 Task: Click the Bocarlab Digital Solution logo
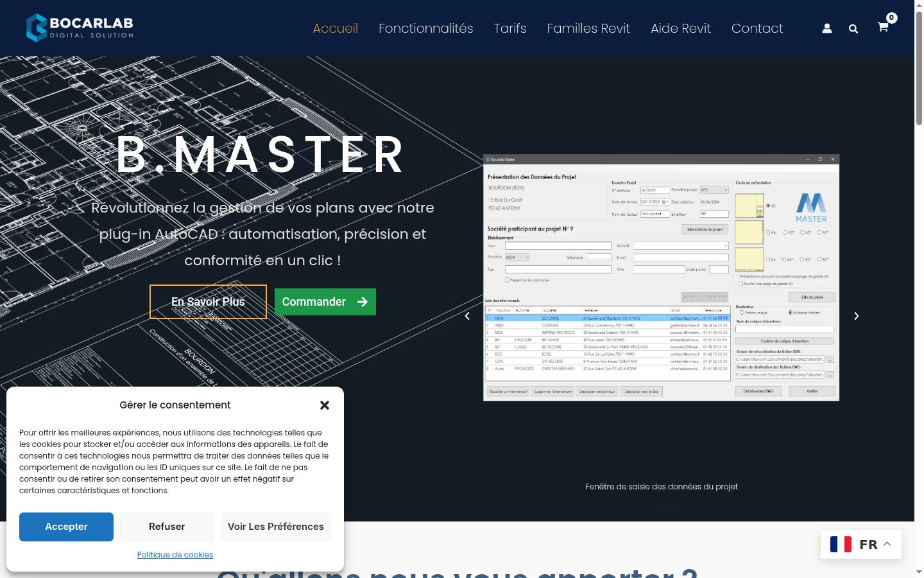pyautogui.click(x=80, y=28)
